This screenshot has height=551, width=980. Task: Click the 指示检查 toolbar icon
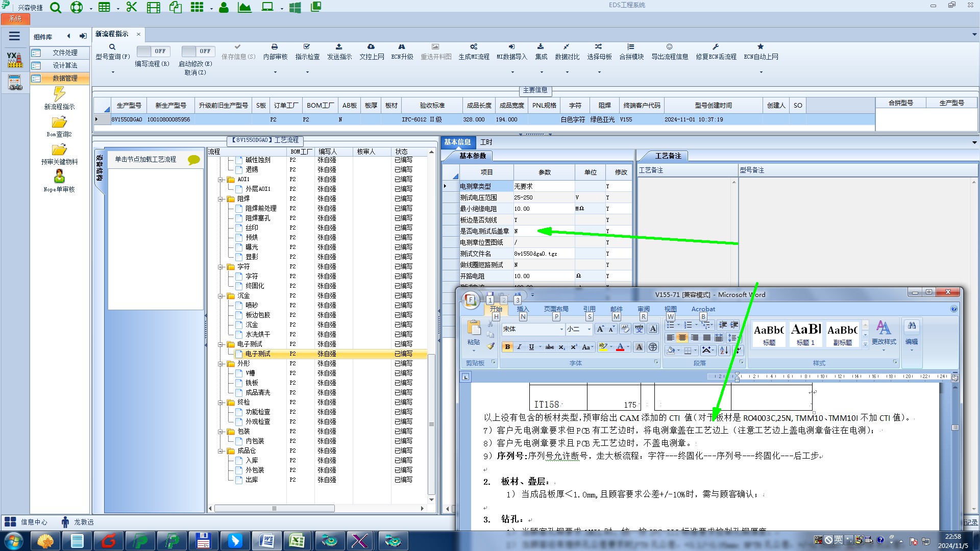[307, 46]
